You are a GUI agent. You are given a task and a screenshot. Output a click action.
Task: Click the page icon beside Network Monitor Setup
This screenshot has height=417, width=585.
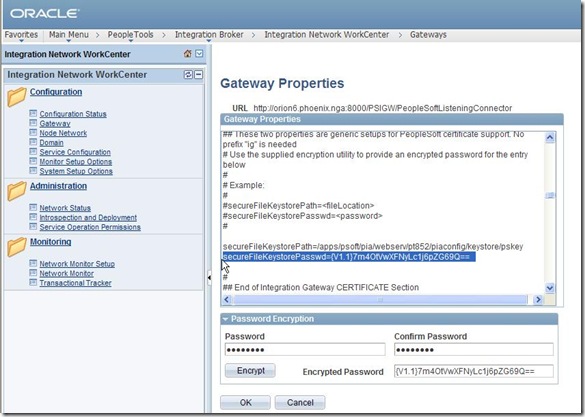(33, 264)
